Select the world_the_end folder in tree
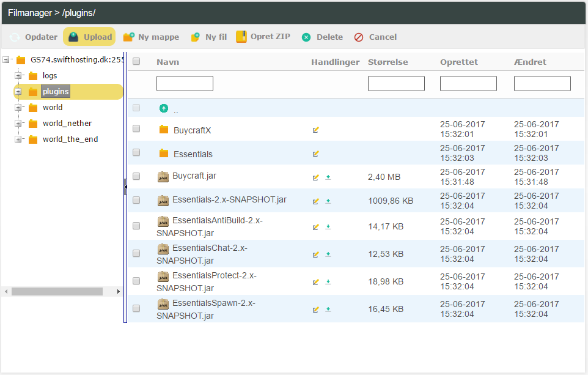The image size is (588, 375). pyautogui.click(x=70, y=139)
